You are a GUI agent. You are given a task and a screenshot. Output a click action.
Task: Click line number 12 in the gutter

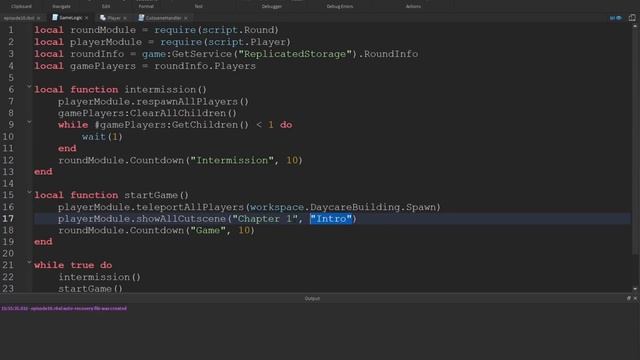[8, 160]
